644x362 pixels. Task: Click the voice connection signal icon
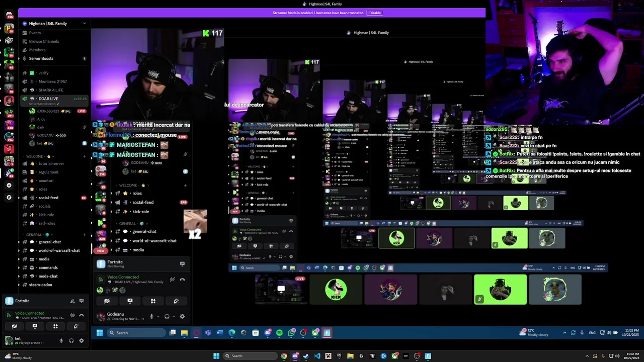tap(9, 315)
